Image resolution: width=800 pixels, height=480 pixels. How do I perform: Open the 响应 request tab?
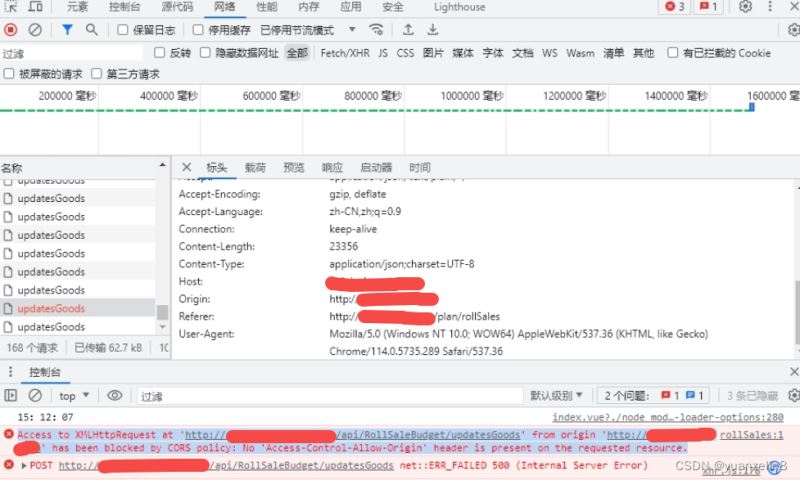(x=332, y=168)
